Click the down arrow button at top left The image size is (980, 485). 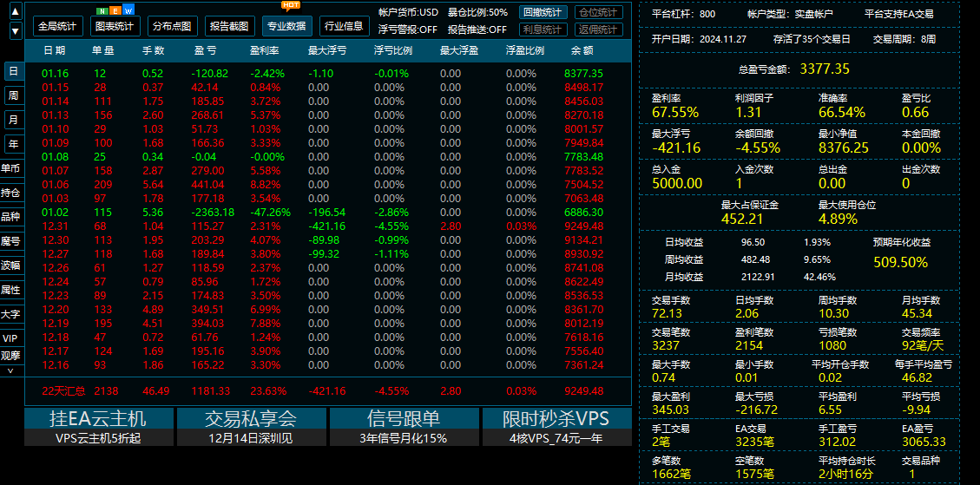coord(16,30)
